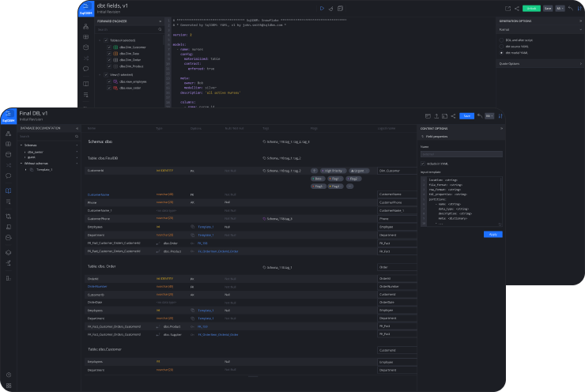The height and width of the screenshot is (392, 585).
Task: Click the blue Save button in Final DB
Action: click(x=466, y=115)
